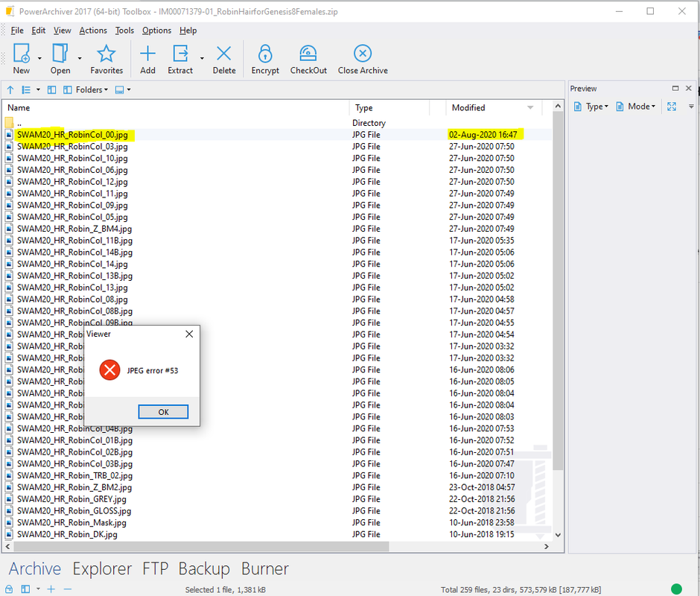The height and width of the screenshot is (596, 700).
Task: Click OK in the Viewer error dialog
Action: point(163,412)
